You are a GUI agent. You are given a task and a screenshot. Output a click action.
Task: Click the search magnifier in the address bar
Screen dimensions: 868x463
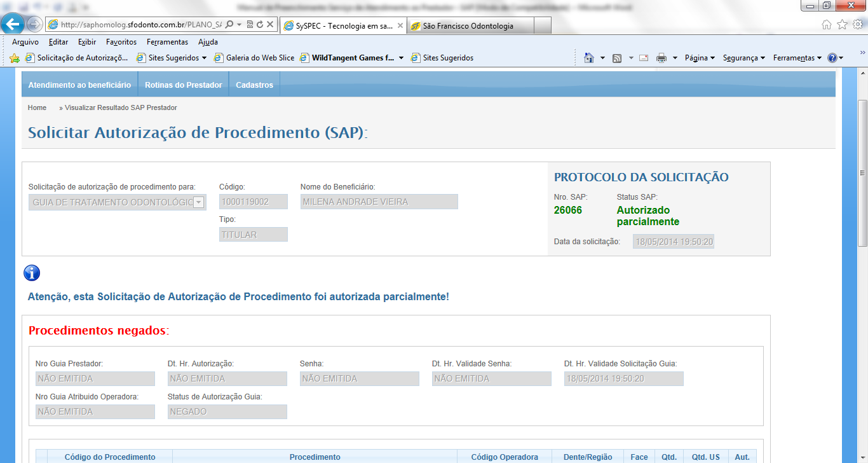pyautogui.click(x=229, y=25)
